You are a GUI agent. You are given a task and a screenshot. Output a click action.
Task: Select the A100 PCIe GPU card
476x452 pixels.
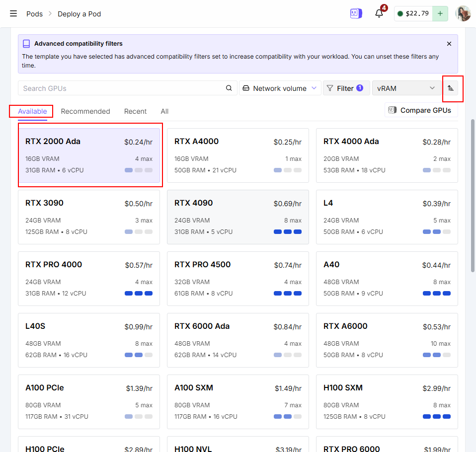click(89, 402)
